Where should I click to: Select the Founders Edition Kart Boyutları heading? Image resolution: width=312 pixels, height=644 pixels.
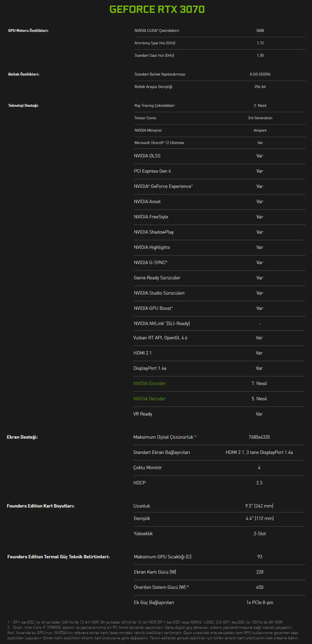tap(41, 506)
